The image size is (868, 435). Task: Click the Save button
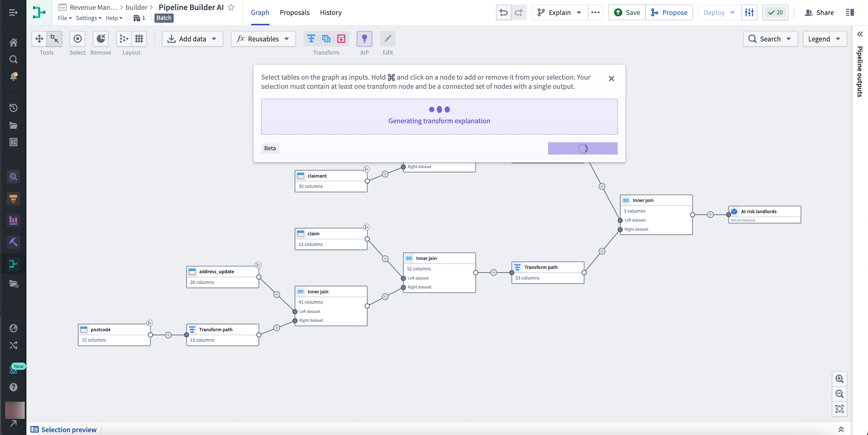pyautogui.click(x=627, y=12)
